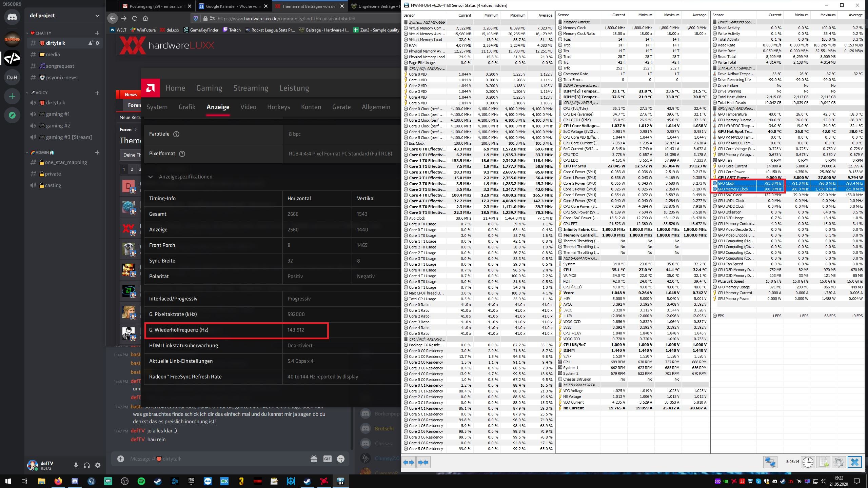
Task: Open Discord server discovery compass icon
Action: 12,115
